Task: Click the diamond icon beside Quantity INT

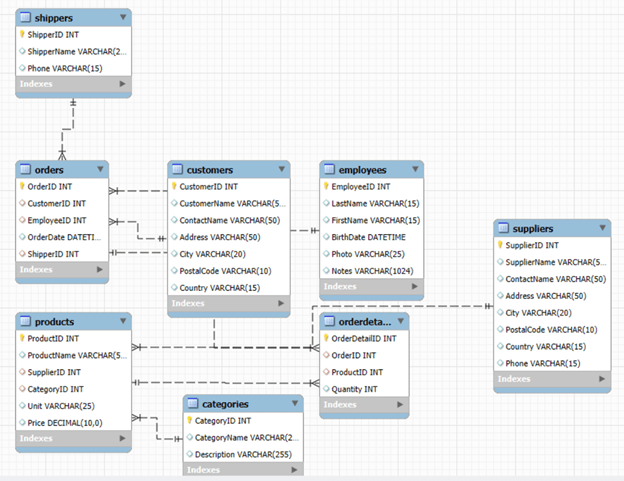Action: pos(326,389)
